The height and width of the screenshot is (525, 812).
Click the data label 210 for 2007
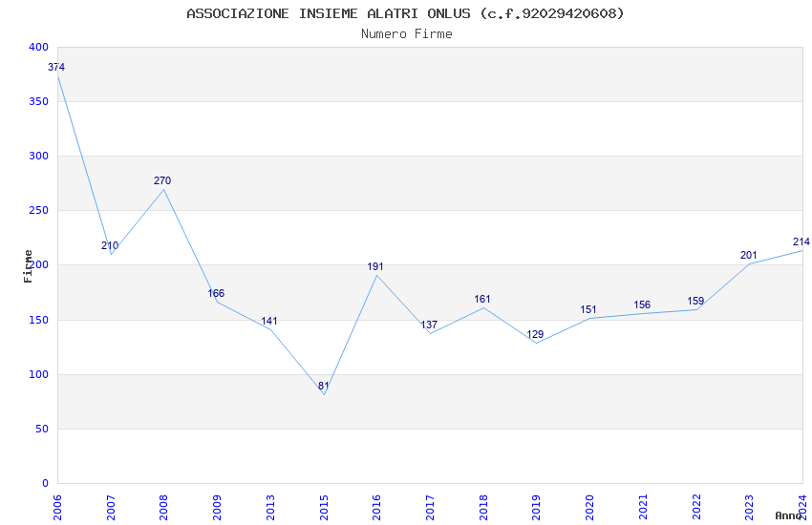click(110, 245)
